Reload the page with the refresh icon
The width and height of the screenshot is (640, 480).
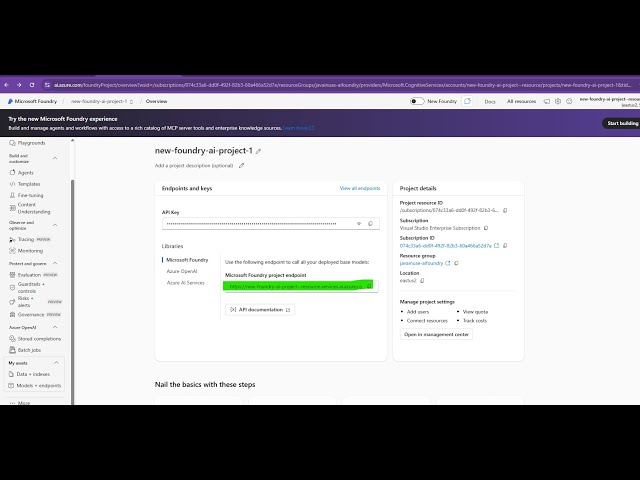[32, 85]
